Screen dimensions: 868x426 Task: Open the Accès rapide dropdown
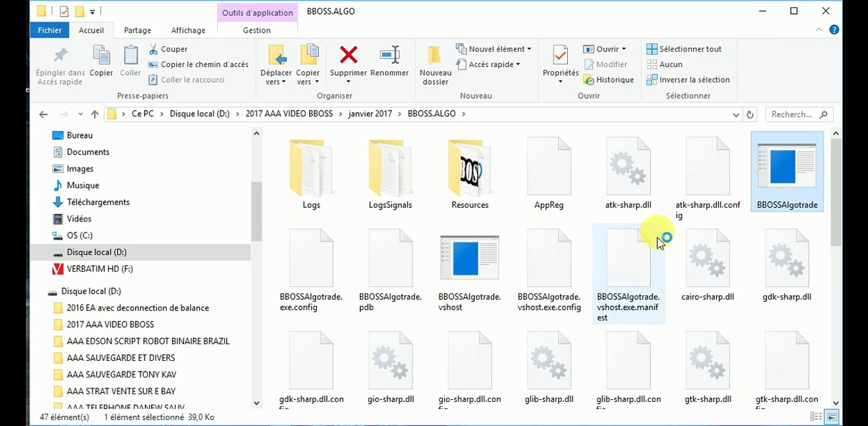(x=488, y=64)
